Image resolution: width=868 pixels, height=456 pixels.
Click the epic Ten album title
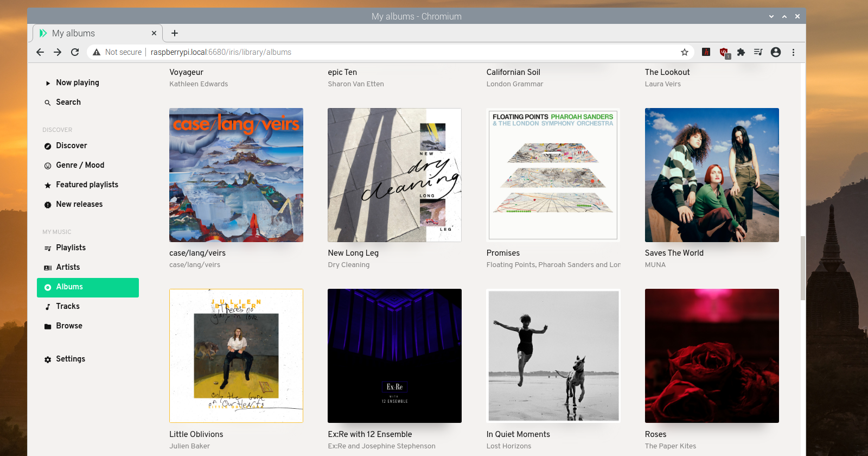(342, 72)
